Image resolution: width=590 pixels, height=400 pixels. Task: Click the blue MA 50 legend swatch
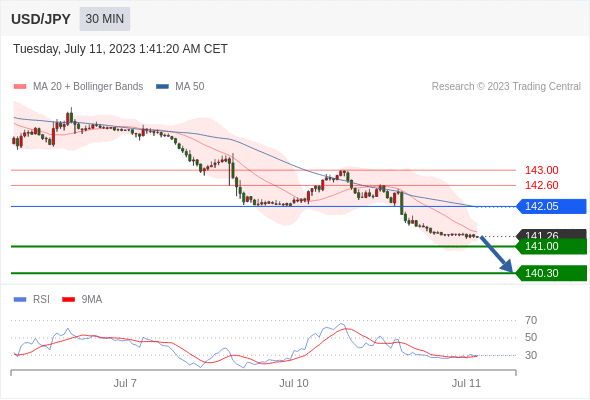click(x=162, y=87)
